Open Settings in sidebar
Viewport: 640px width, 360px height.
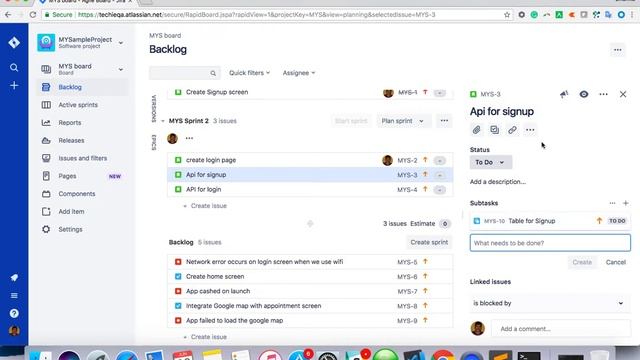point(83,229)
